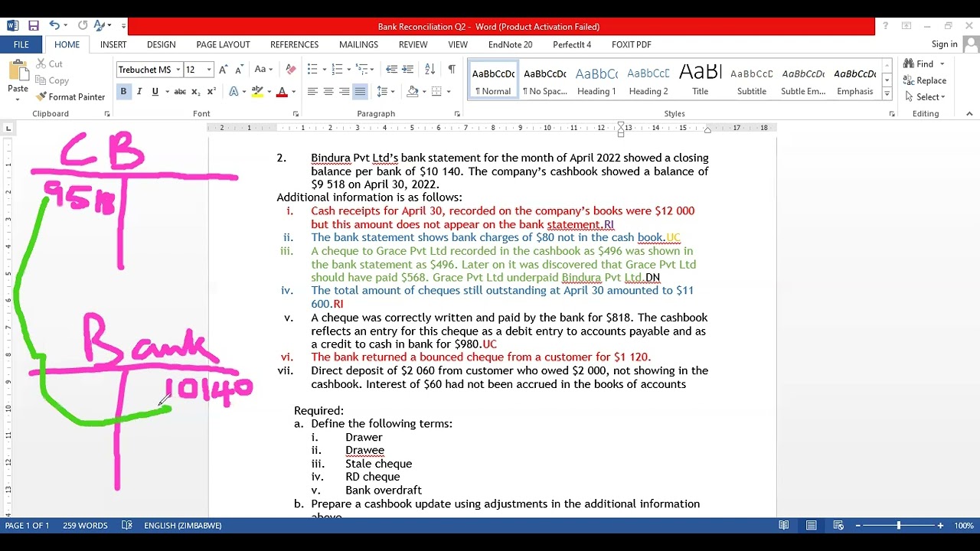The height and width of the screenshot is (551, 980).
Task: Switch to the PAGE LAYOUT tab
Action: (x=223, y=45)
